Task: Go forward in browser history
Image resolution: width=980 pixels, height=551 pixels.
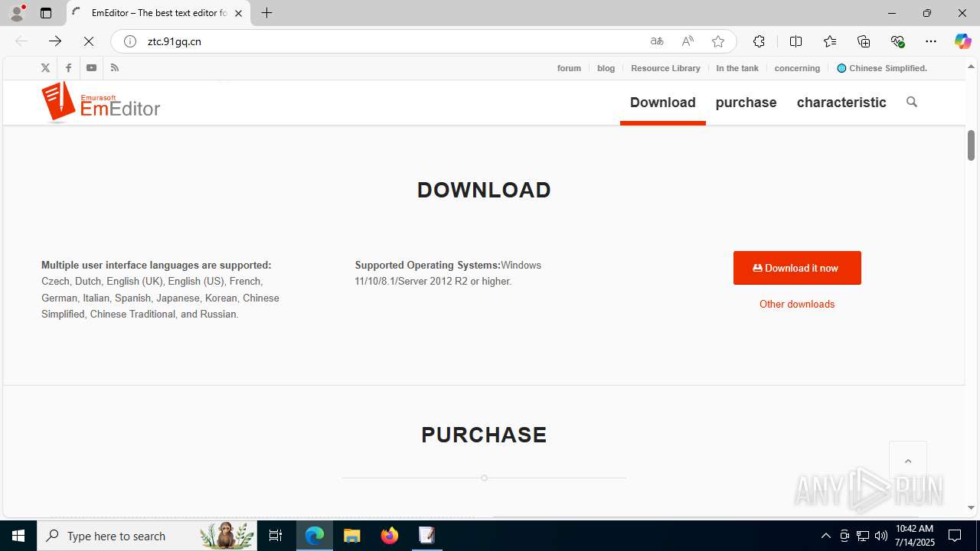Action: [x=55, y=41]
